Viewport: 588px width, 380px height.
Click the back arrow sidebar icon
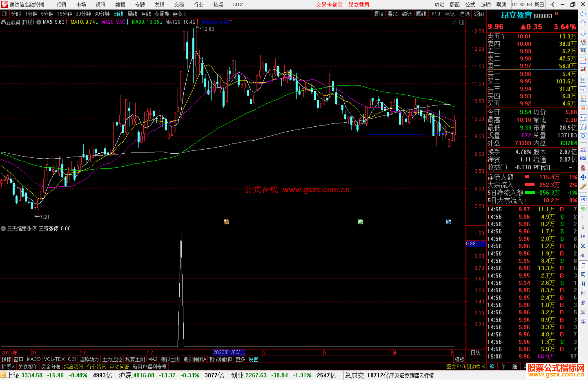tap(583, 14)
